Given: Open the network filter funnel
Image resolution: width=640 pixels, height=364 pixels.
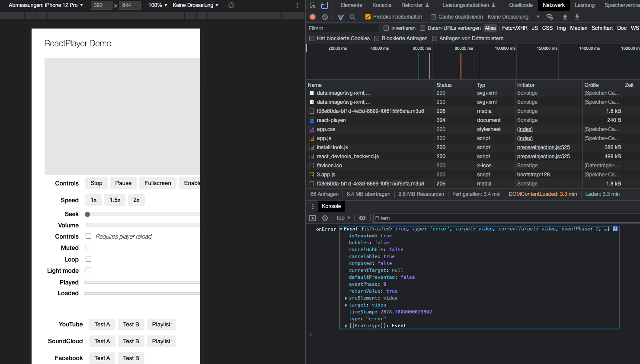Looking at the screenshot, I should (x=341, y=16).
